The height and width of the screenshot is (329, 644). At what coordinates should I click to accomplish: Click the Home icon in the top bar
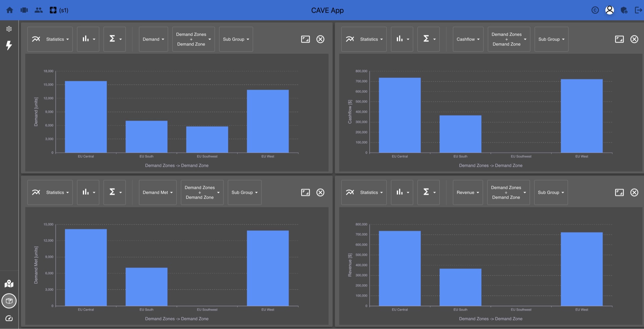pos(9,10)
